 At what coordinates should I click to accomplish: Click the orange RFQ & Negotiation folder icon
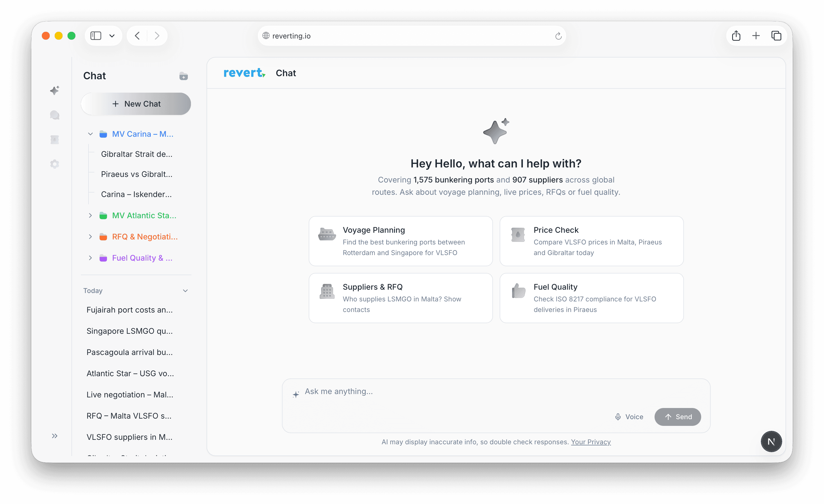point(103,237)
